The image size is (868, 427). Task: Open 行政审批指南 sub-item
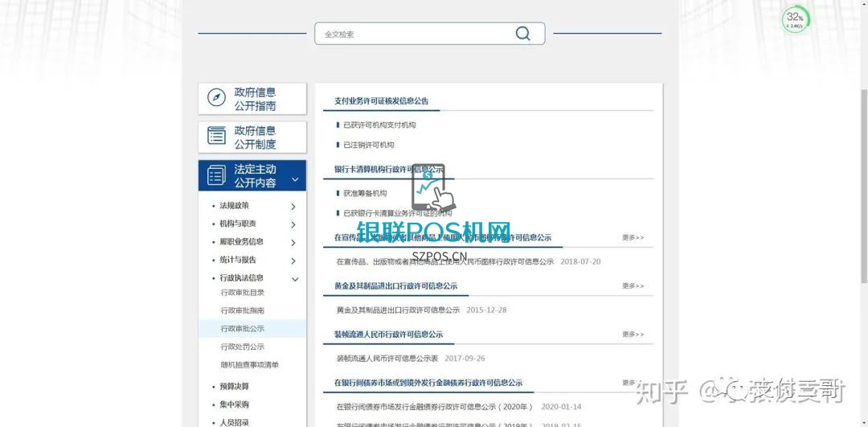point(243,310)
